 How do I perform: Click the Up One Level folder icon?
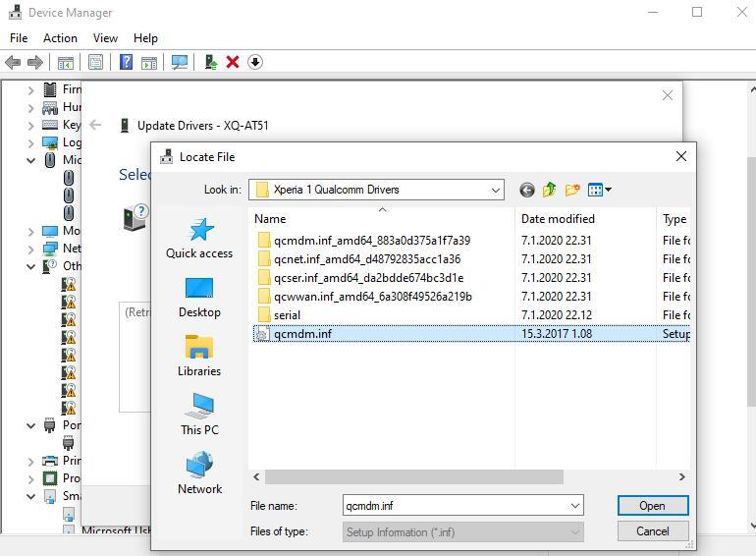[x=550, y=190]
